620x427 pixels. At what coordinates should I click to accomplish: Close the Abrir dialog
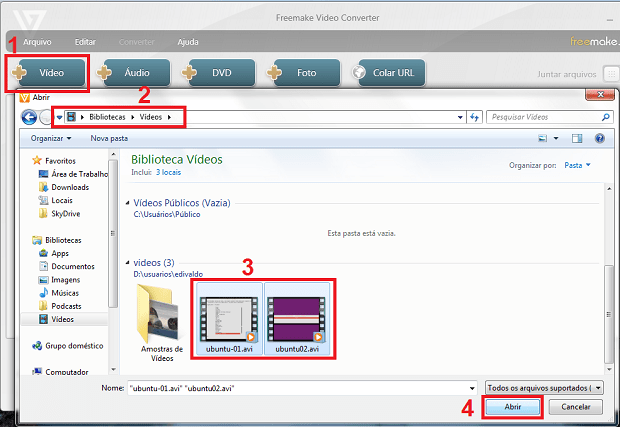coord(600,94)
